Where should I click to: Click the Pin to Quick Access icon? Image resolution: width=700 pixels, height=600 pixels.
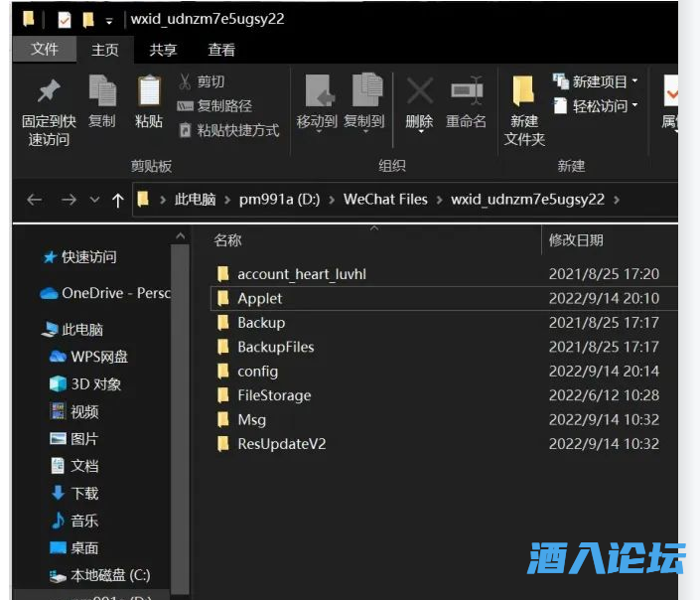tap(49, 91)
